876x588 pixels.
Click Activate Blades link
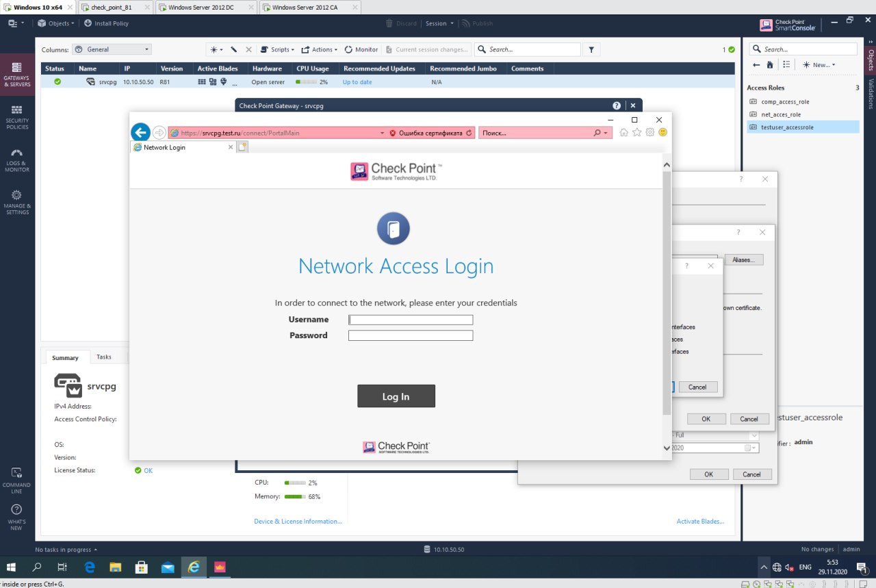click(x=700, y=521)
